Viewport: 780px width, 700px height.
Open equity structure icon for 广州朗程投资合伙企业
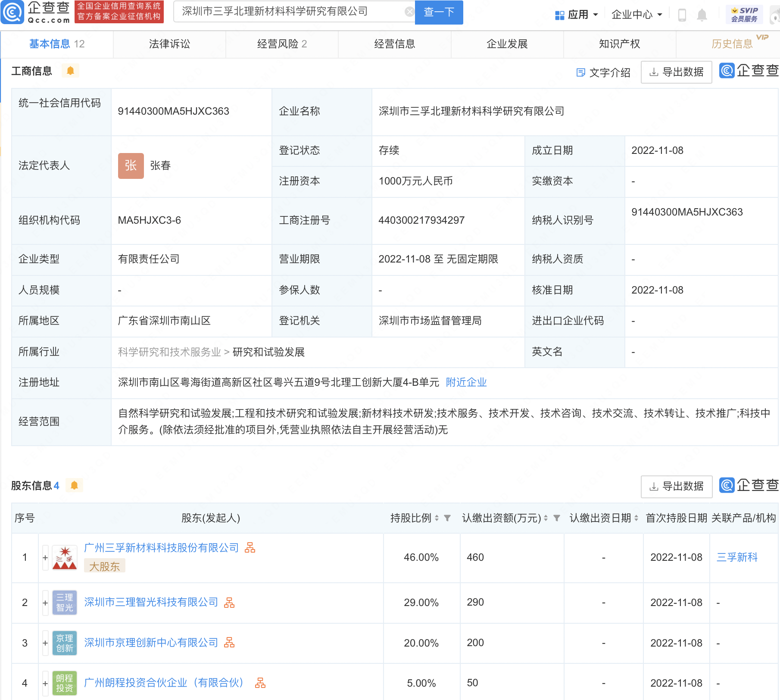tap(260, 682)
